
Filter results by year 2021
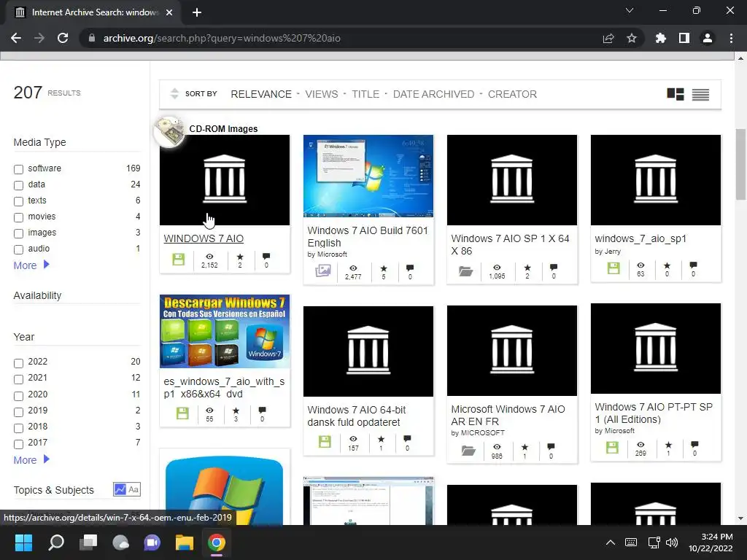coord(18,379)
